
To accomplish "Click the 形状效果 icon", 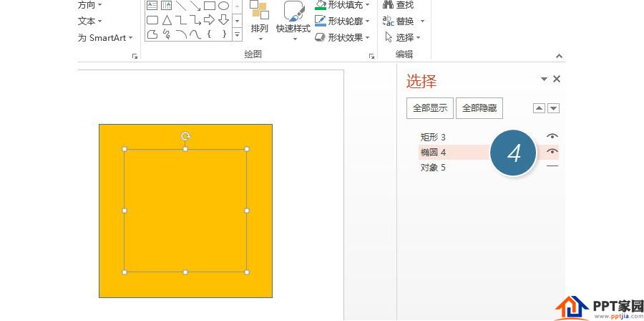I will tap(321, 37).
